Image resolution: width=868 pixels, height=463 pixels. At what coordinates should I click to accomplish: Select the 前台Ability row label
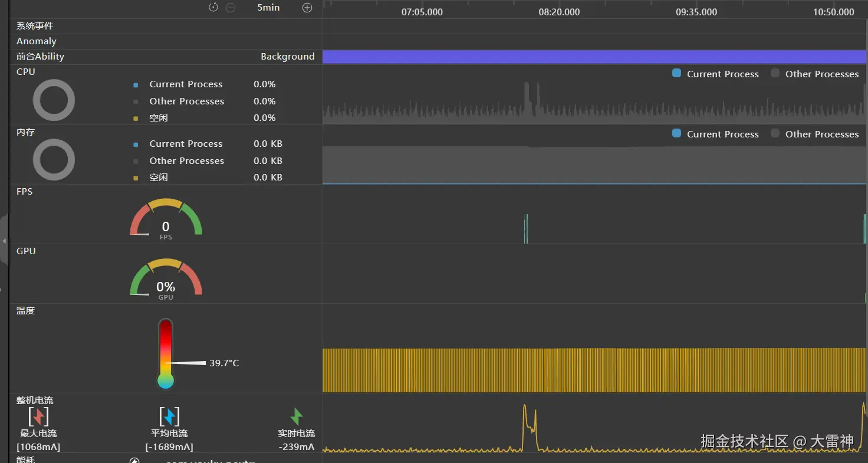coord(40,57)
